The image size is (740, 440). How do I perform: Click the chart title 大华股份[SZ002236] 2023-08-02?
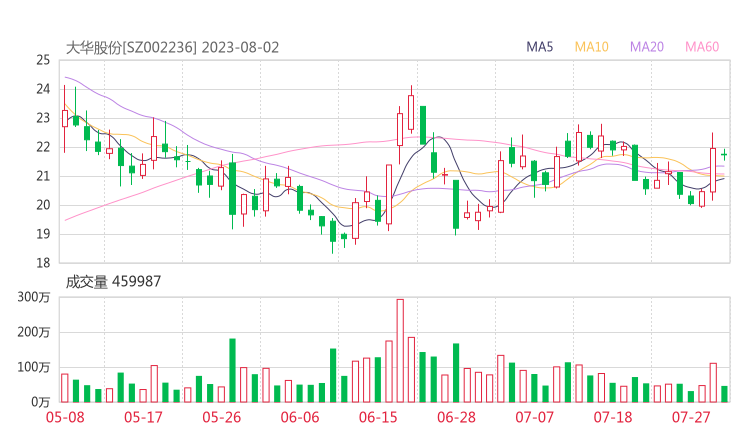172,48
